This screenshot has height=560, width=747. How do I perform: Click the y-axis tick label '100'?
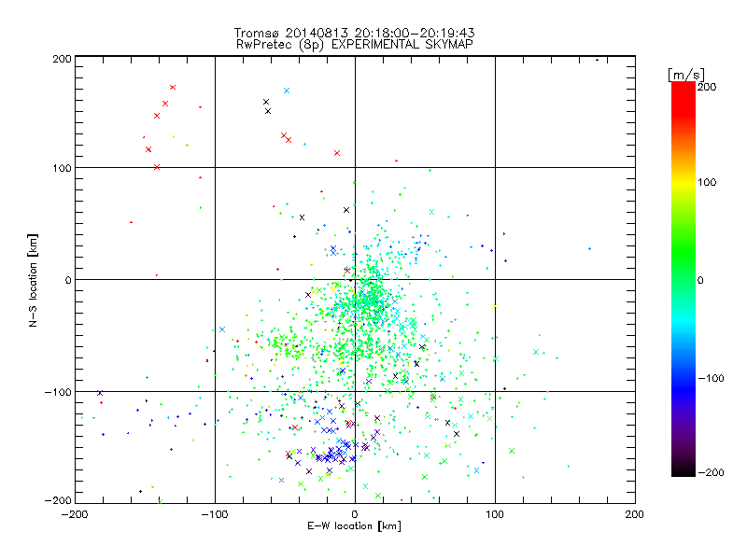(62, 168)
